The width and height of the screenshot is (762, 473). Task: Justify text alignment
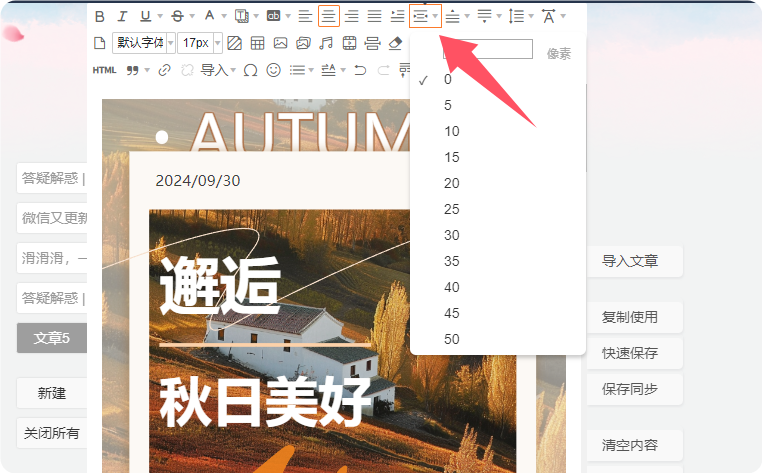pos(374,16)
